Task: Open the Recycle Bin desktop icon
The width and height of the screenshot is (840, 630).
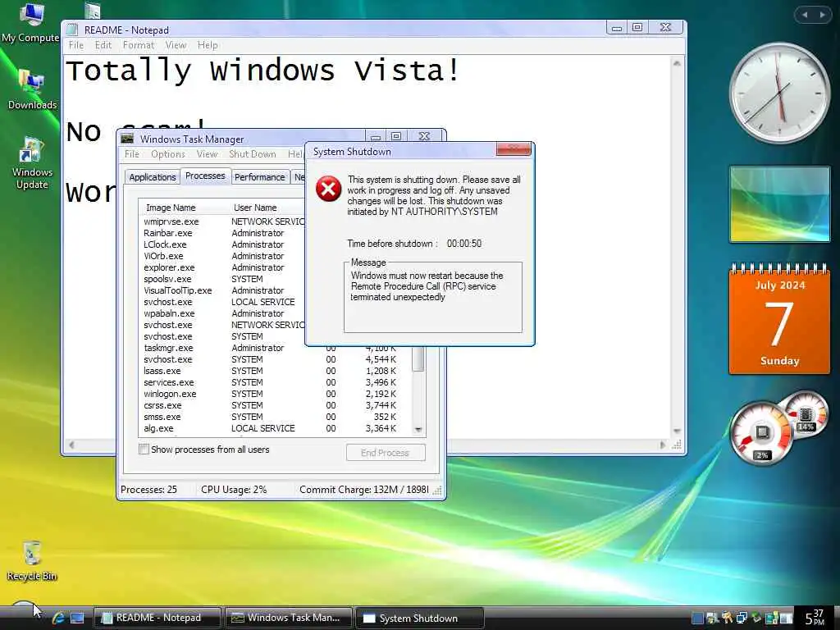Action: (32, 561)
